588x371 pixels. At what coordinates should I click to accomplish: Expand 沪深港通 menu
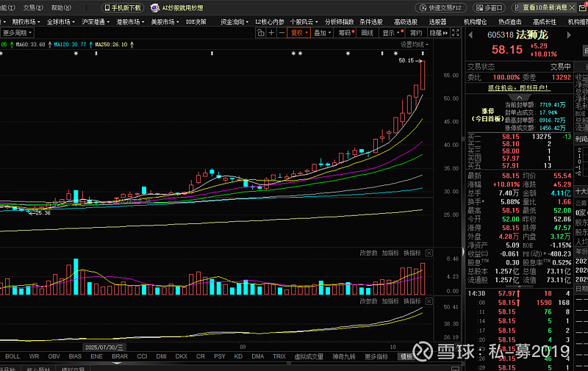96,22
